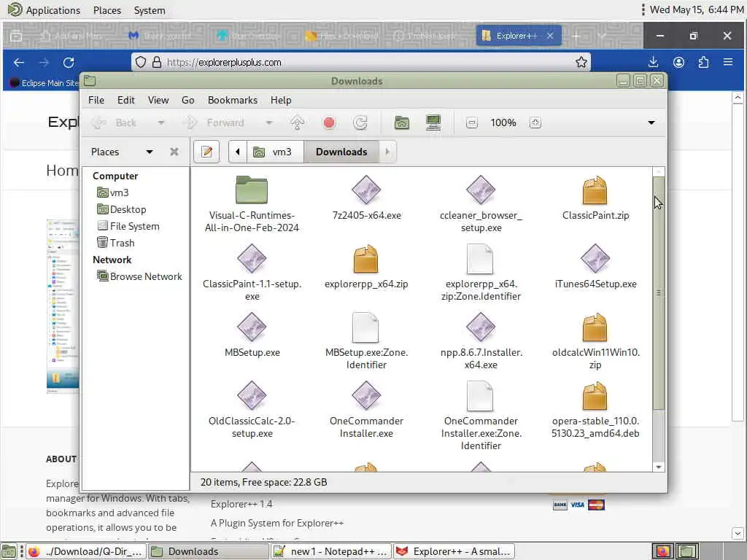Click the Downloads path button
Viewport: 747px width, 560px height.
click(x=341, y=152)
